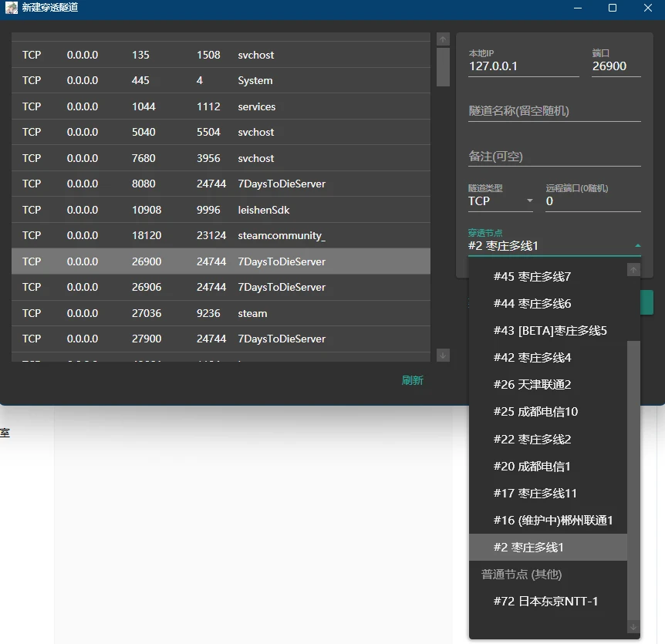Click the port list scroll-down arrow
The width and height of the screenshot is (665, 644).
click(443, 356)
